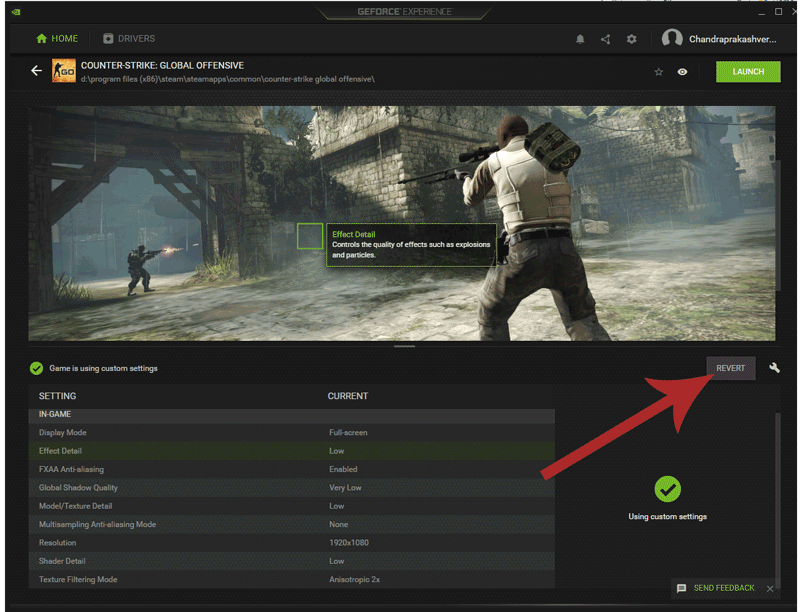The width and height of the screenshot is (800, 612).
Task: Click the Enabled value for FXAA
Action: click(x=343, y=469)
